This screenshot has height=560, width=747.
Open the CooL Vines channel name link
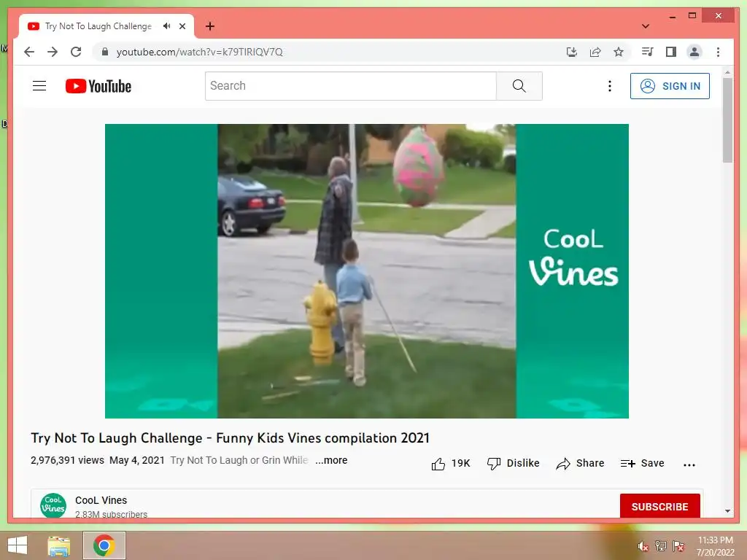[x=101, y=500]
